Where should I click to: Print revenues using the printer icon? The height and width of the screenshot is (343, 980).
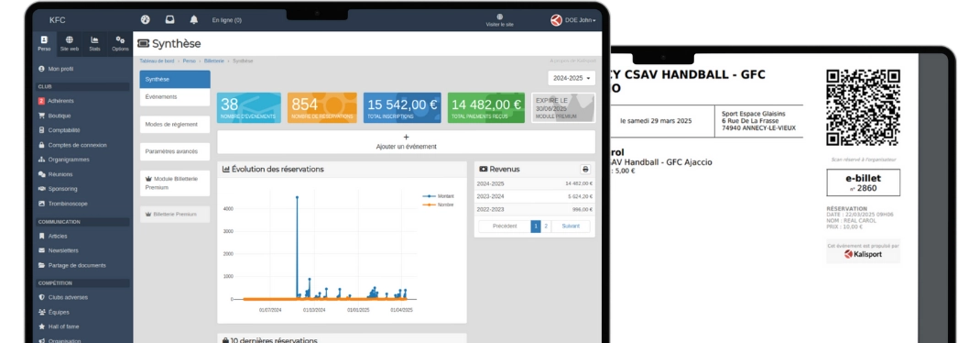tap(585, 169)
